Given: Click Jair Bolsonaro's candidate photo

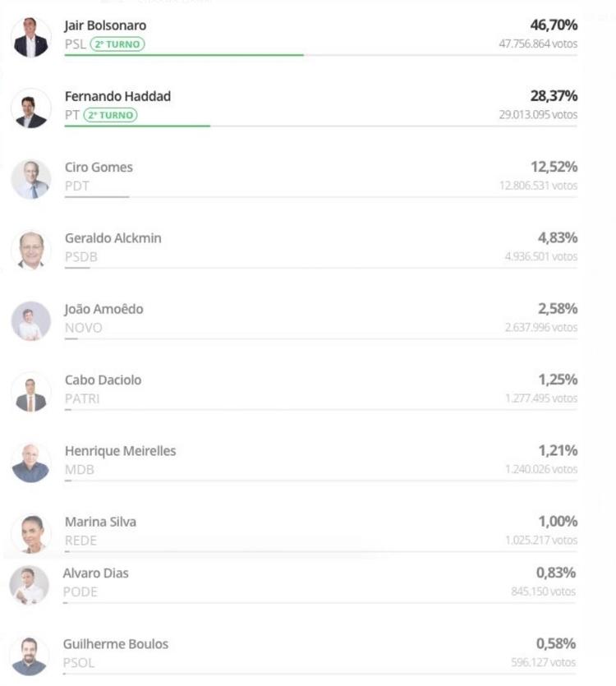Looking at the screenshot, I should tap(31, 37).
